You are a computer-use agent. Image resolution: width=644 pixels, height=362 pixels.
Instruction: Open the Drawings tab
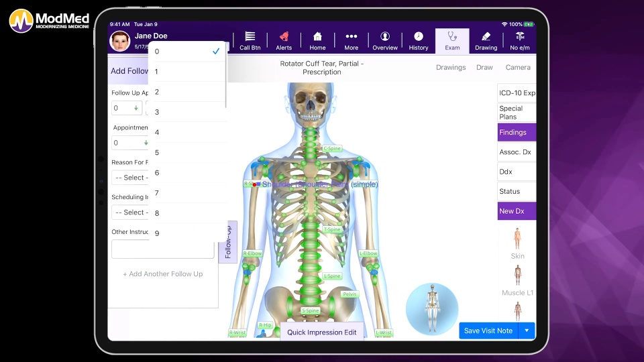pos(451,67)
